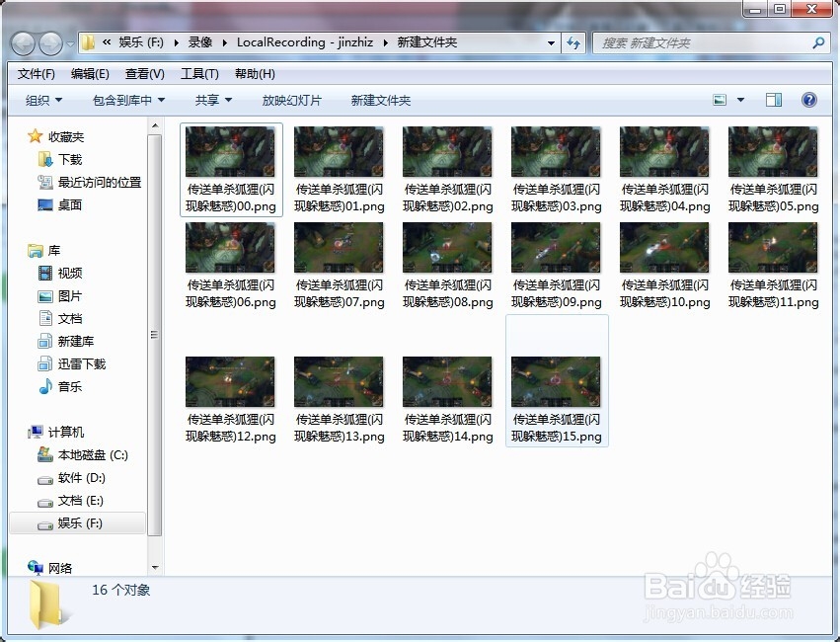The image size is (840, 642).
Task: Select thumbnail ending 05.png
Action: pyautogui.click(x=773, y=152)
